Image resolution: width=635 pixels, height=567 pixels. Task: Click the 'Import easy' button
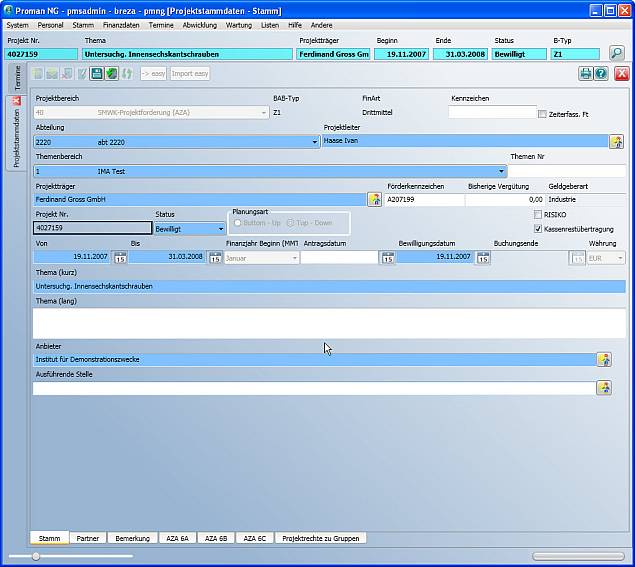tap(190, 74)
